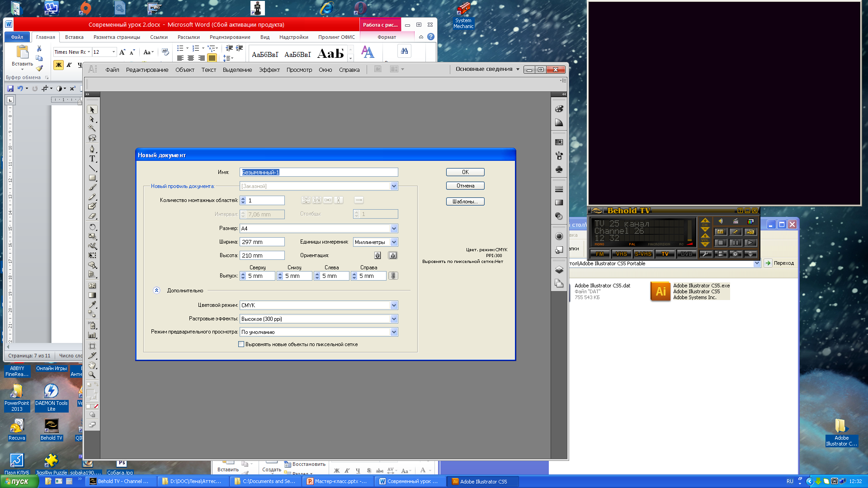The width and height of the screenshot is (868, 488).
Task: Switch to Word Вставка tab
Action: [x=74, y=37]
